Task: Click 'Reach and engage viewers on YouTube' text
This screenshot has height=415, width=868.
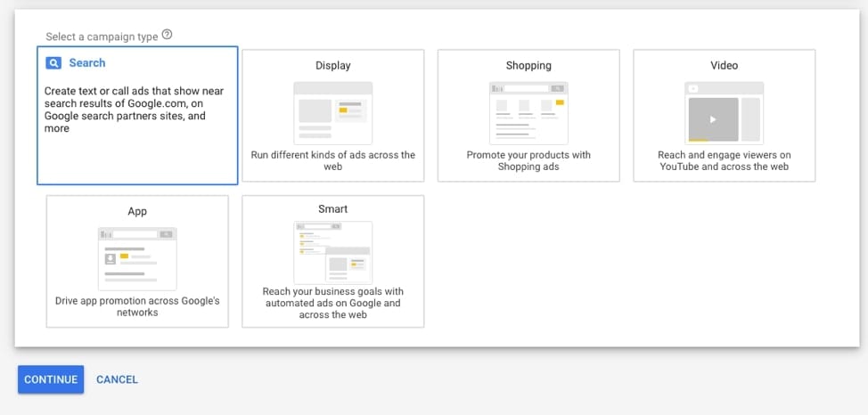Action: [x=724, y=160]
